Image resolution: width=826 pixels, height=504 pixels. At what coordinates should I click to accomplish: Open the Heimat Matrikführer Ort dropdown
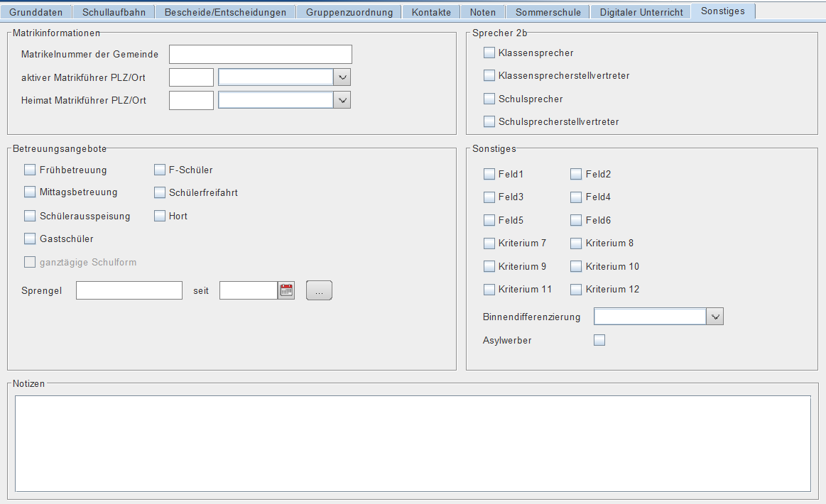click(342, 100)
